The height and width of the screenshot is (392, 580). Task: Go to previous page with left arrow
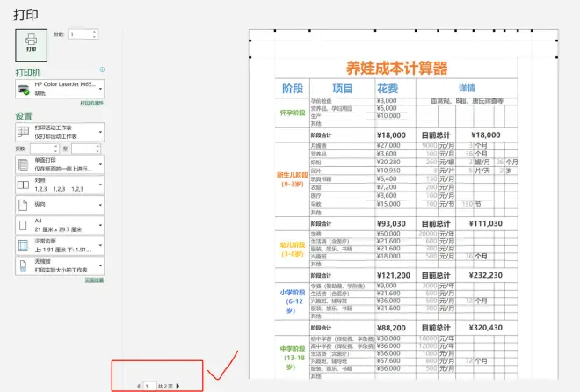coord(139,386)
